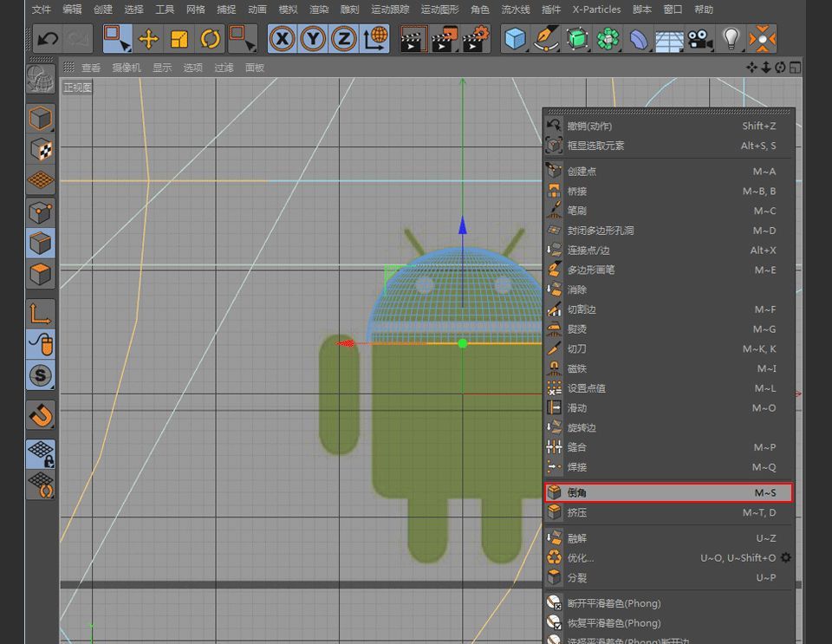Toggle Z axis lock
Image resolution: width=832 pixels, height=644 pixels.
[344, 39]
